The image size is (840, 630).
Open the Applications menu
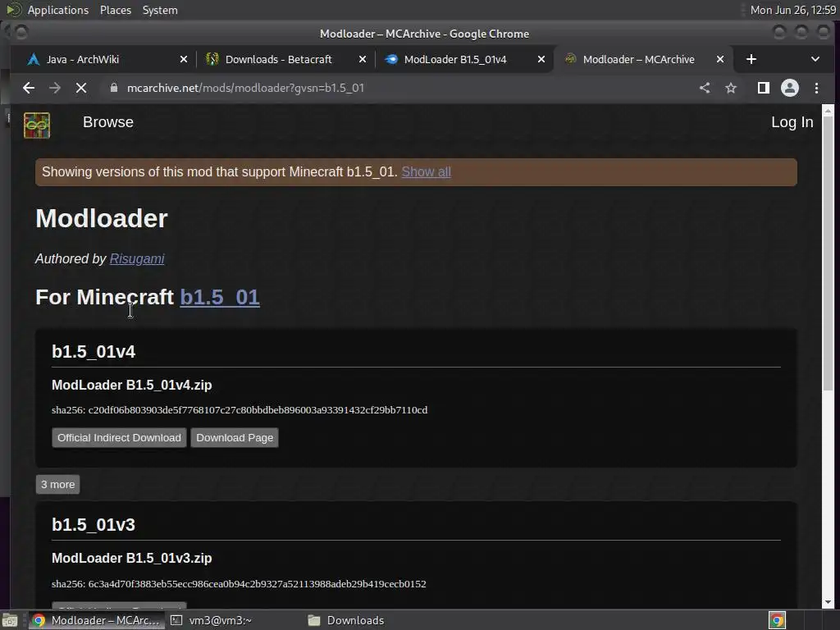[x=58, y=10]
